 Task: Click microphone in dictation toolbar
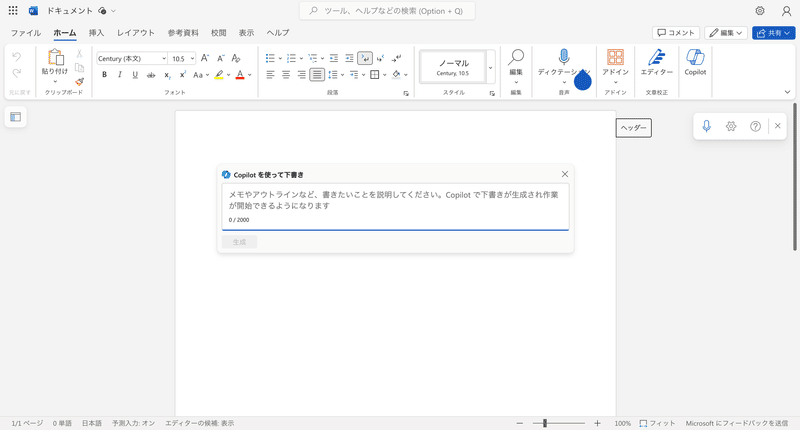click(x=707, y=126)
